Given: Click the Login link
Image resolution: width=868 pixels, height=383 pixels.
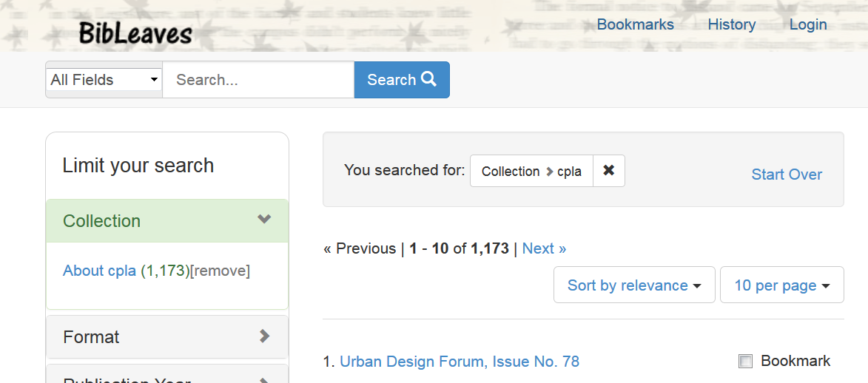Looking at the screenshot, I should [x=807, y=24].
